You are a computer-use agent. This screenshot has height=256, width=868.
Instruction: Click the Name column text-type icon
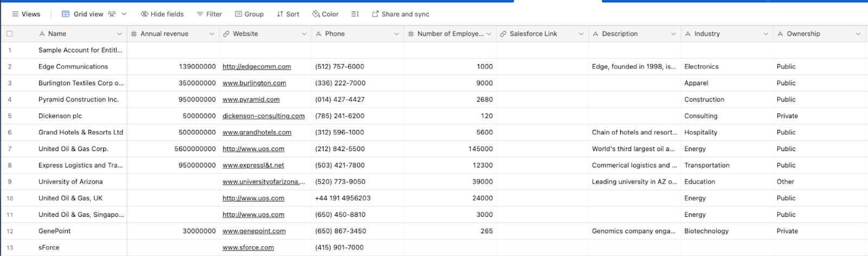click(x=42, y=34)
